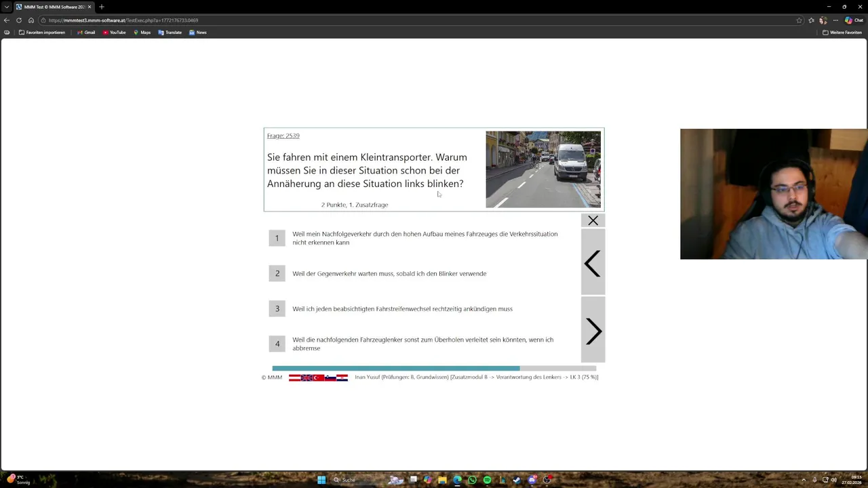
Task: Reload the page
Action: point(19,20)
